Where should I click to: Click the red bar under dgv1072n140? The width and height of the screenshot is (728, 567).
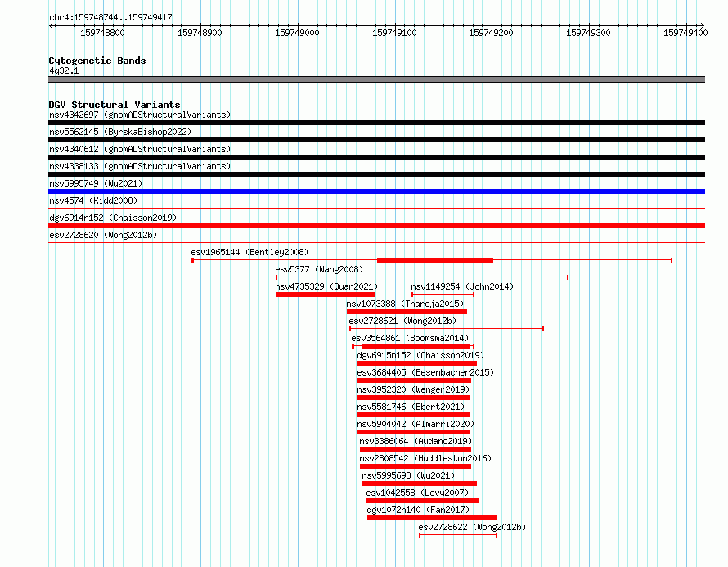pos(432,518)
